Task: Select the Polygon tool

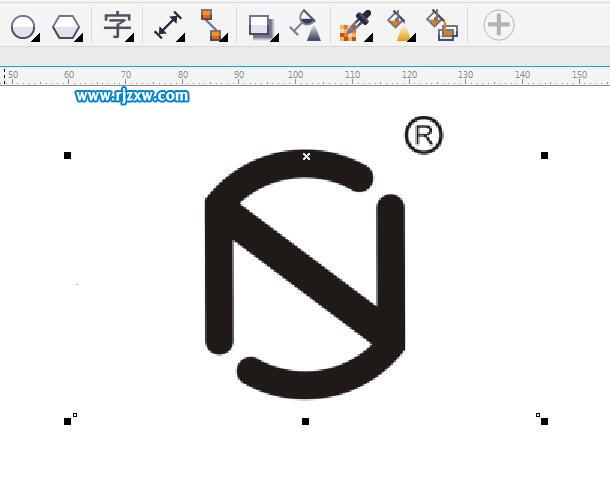Action: coord(66,26)
